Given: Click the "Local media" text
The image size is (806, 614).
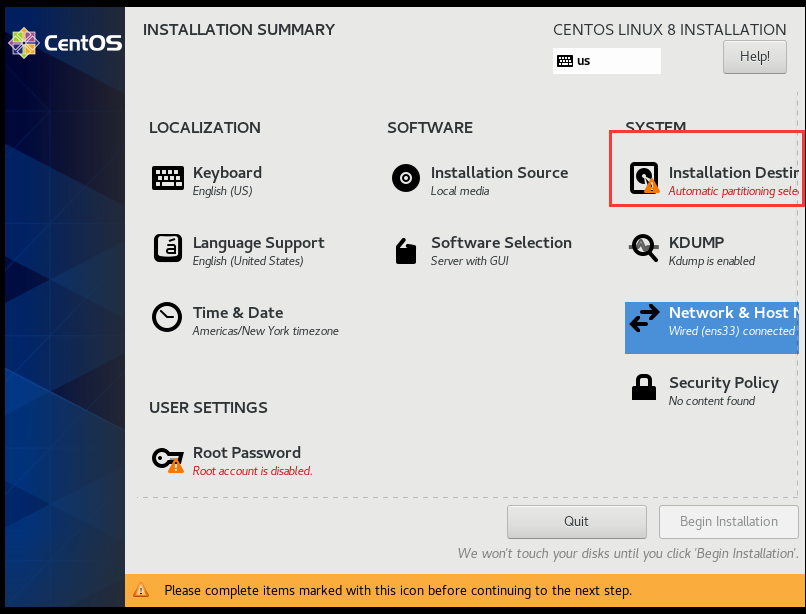Looking at the screenshot, I should [460, 191].
